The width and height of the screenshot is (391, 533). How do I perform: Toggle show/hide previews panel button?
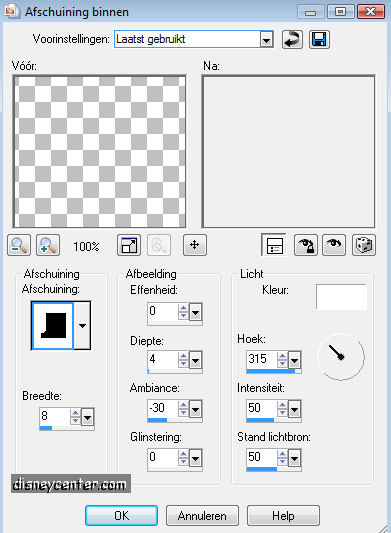point(274,245)
